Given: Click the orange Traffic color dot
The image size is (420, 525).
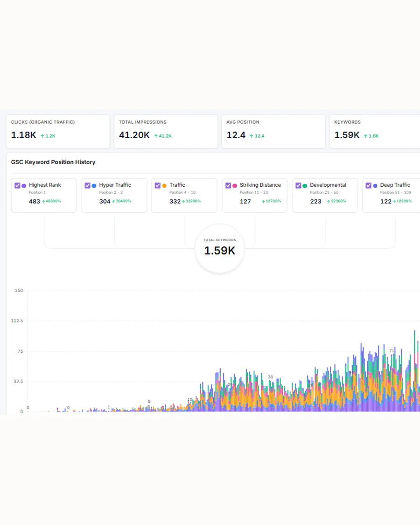Looking at the screenshot, I should pos(164,185).
